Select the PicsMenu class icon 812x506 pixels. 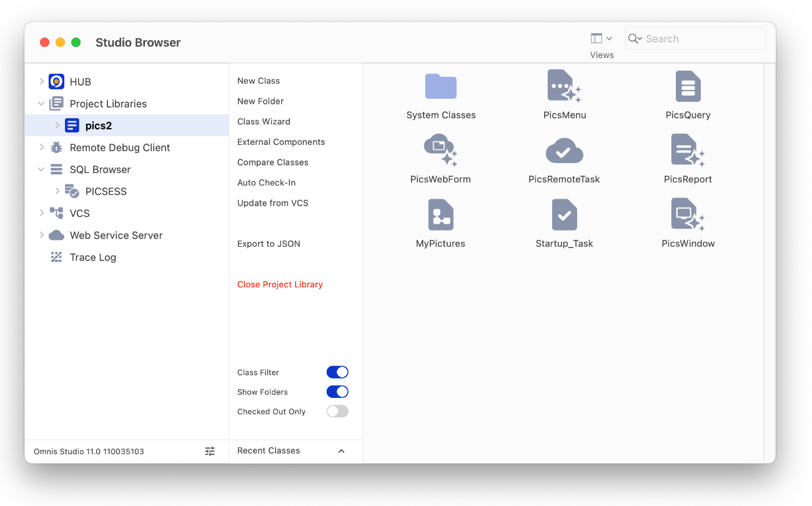tap(564, 86)
